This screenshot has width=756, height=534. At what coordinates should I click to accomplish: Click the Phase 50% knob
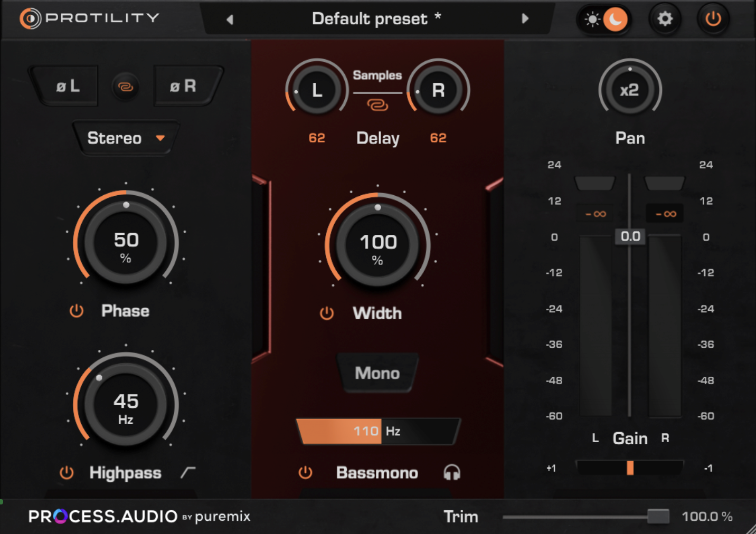pyautogui.click(x=126, y=243)
